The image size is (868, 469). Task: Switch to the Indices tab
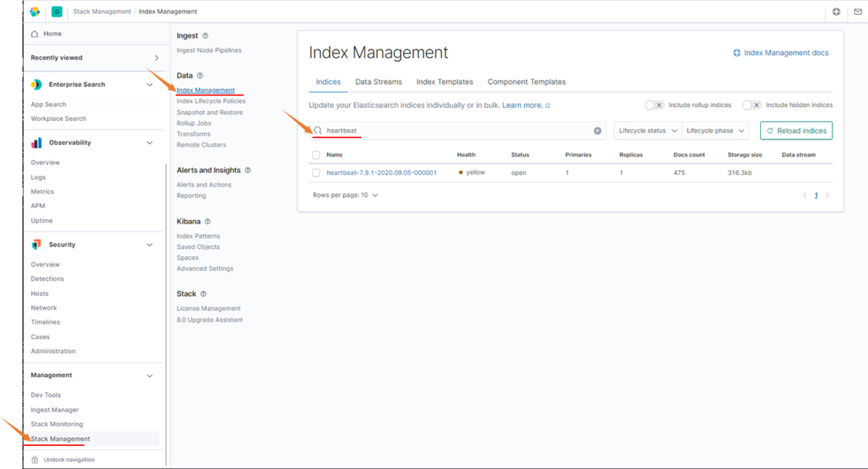pos(328,82)
